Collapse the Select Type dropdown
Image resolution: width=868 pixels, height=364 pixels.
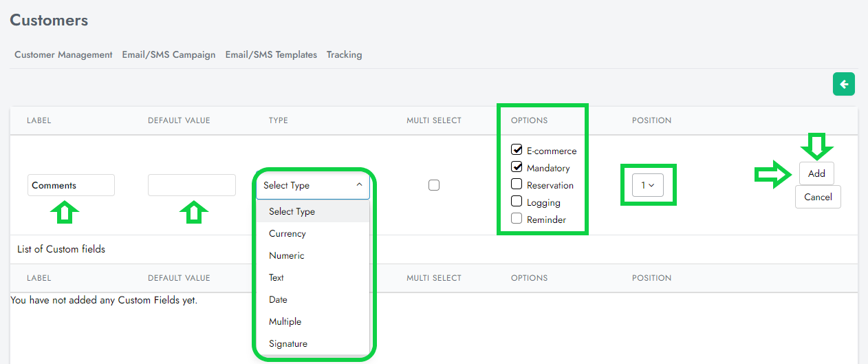click(313, 185)
